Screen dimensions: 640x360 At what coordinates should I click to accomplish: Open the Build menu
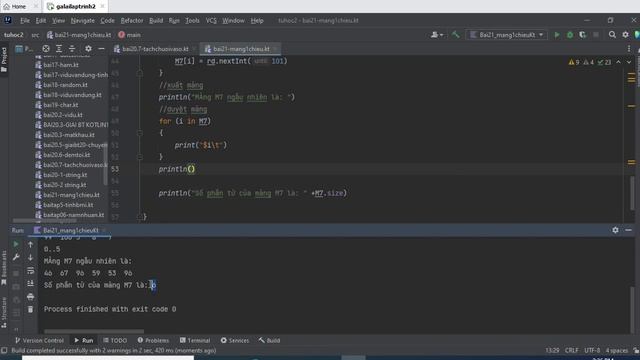coord(156,20)
